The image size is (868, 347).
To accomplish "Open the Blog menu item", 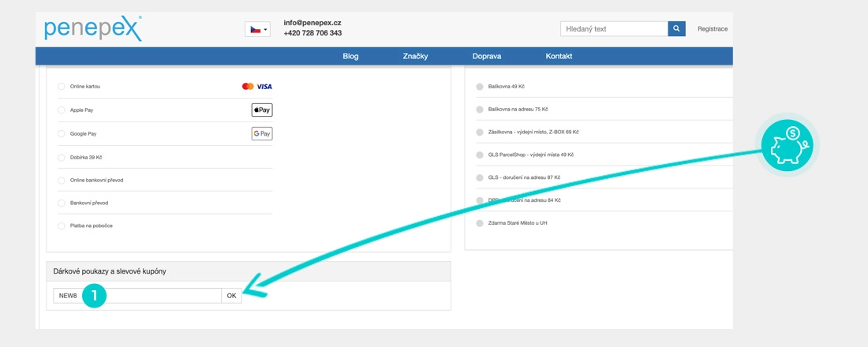I will (350, 56).
